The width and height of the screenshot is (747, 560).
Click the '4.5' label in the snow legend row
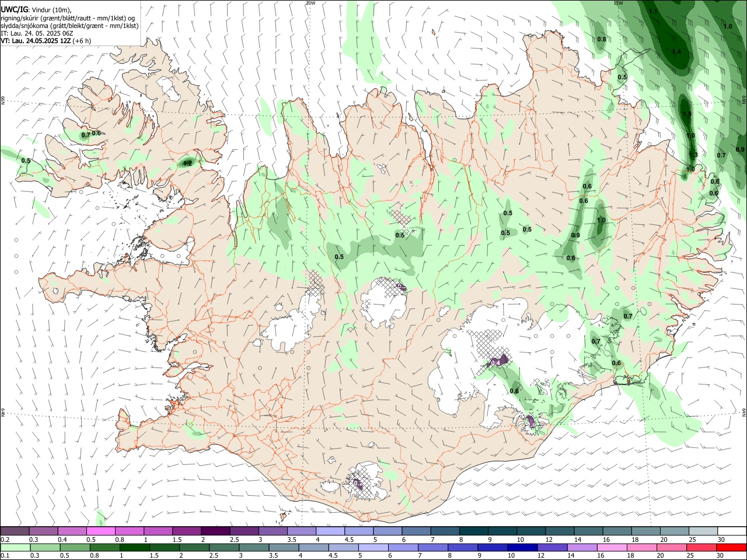click(349, 540)
